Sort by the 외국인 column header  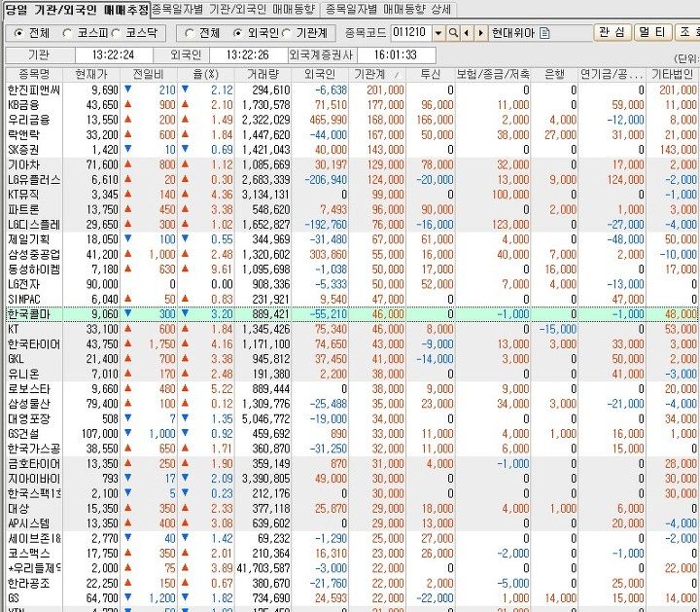point(320,74)
